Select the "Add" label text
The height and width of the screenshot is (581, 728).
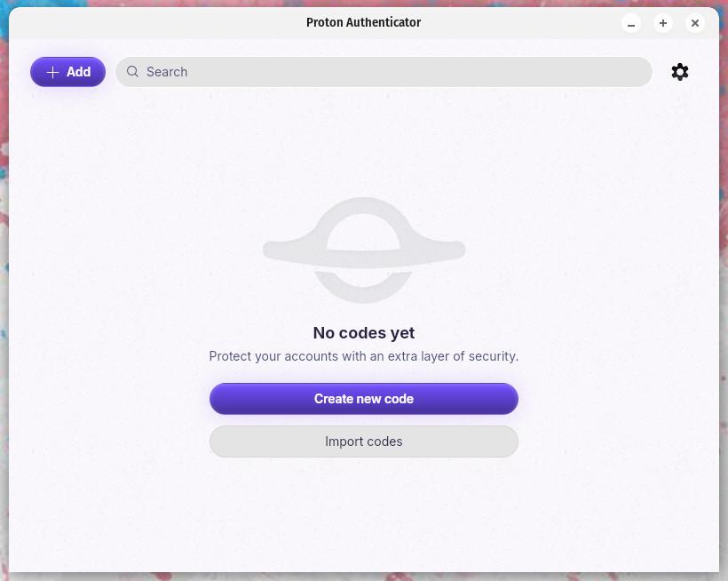[x=78, y=72]
